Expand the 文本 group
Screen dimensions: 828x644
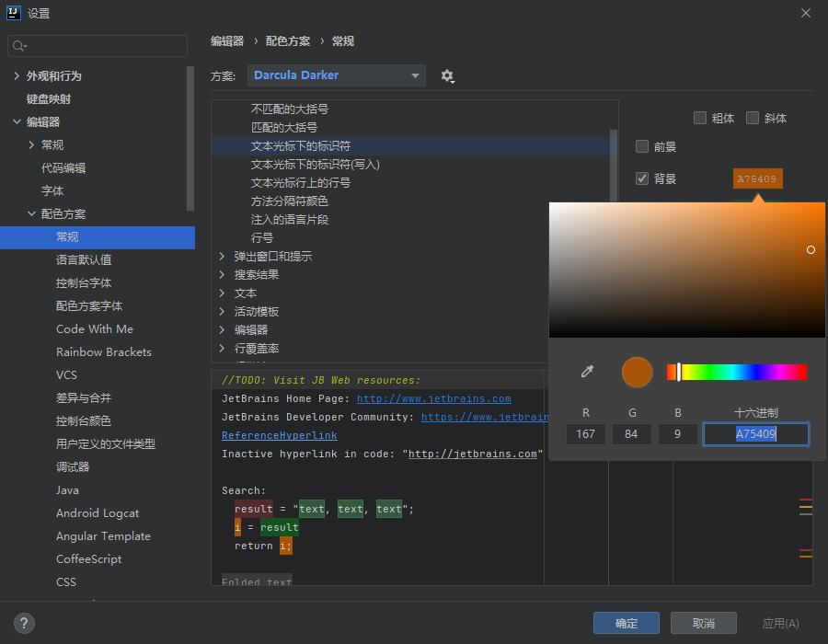pyautogui.click(x=222, y=293)
